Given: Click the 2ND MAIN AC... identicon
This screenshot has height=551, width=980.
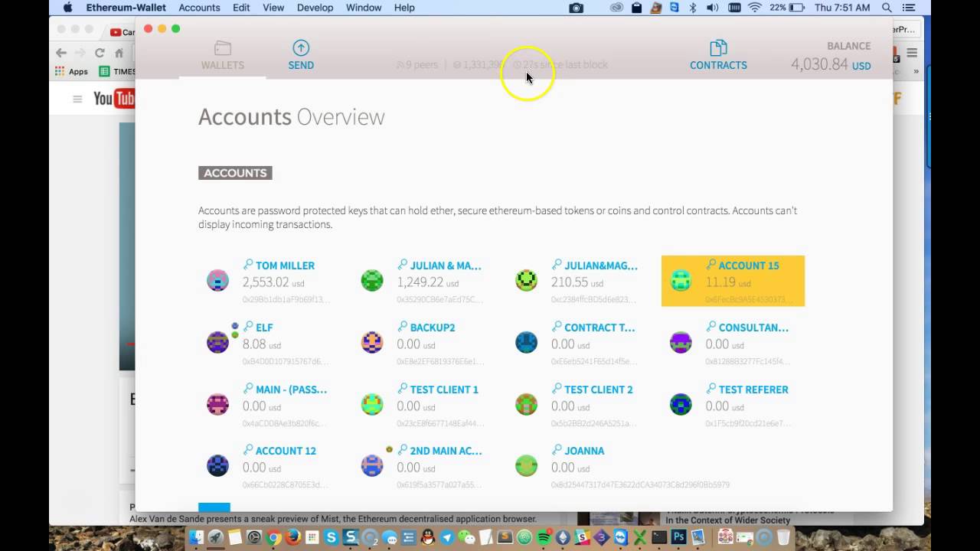Looking at the screenshot, I should coord(372,465).
